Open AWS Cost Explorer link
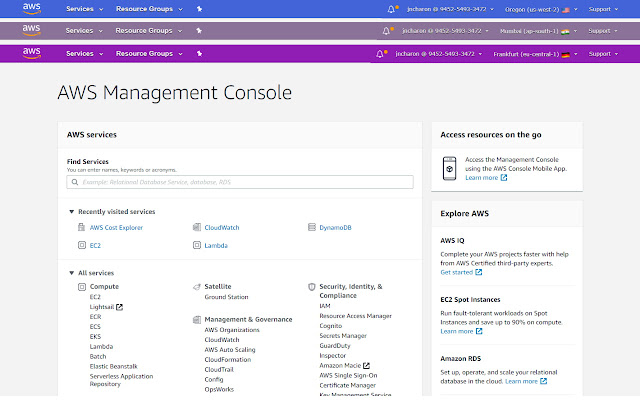This screenshot has height=400, width=640. pos(116,227)
